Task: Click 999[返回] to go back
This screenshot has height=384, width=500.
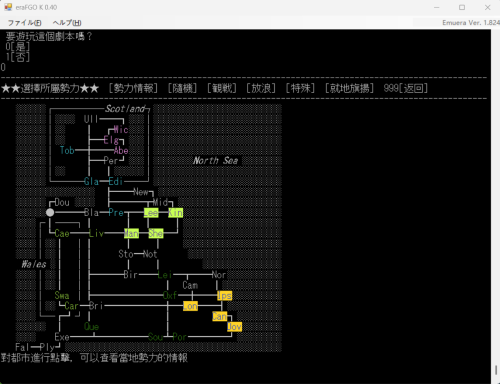Action: [405, 88]
